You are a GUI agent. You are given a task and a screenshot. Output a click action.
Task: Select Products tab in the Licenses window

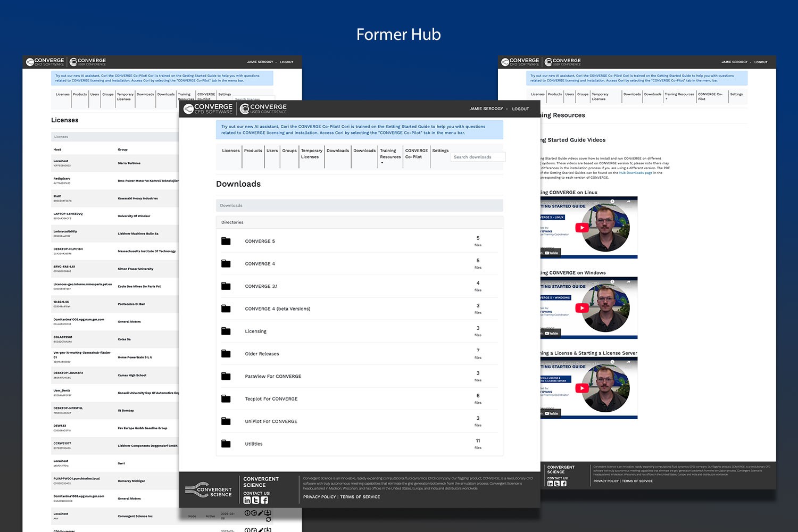pyautogui.click(x=80, y=94)
